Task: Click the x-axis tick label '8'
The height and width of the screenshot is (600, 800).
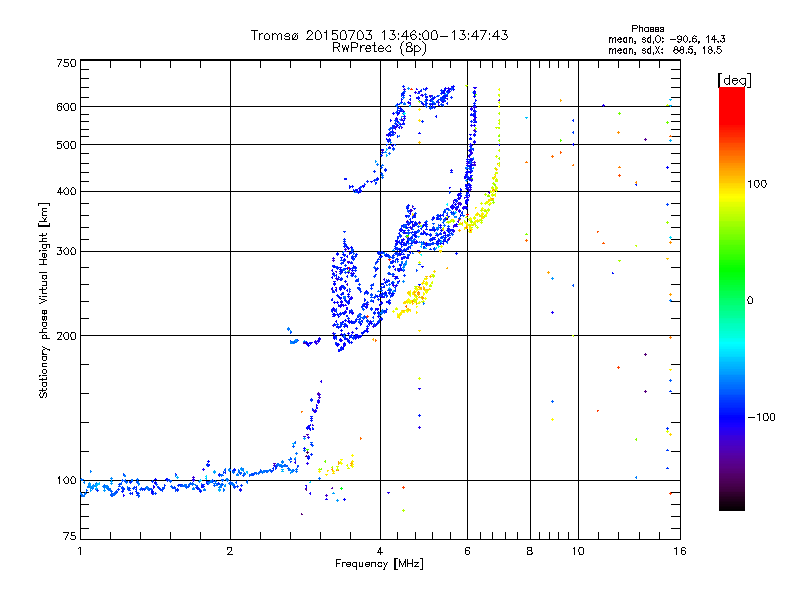Action: click(530, 551)
